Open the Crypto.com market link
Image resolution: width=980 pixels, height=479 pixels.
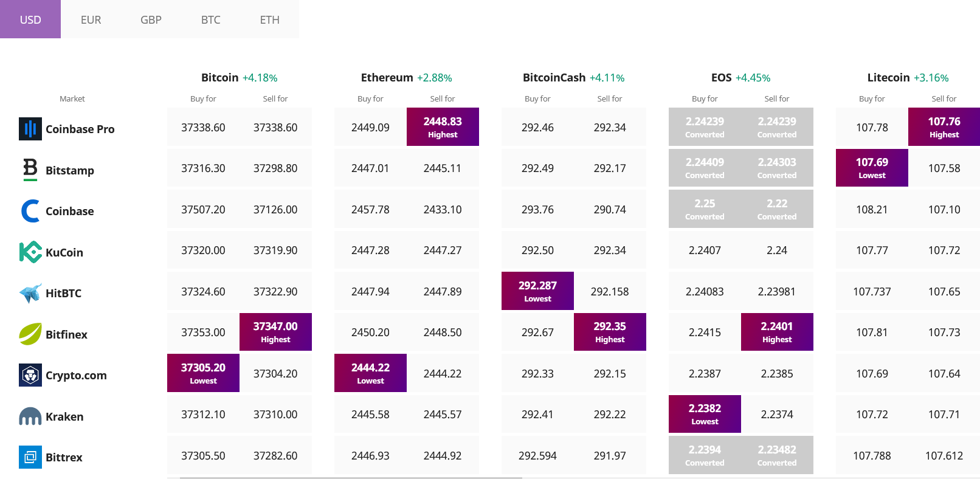coord(76,375)
